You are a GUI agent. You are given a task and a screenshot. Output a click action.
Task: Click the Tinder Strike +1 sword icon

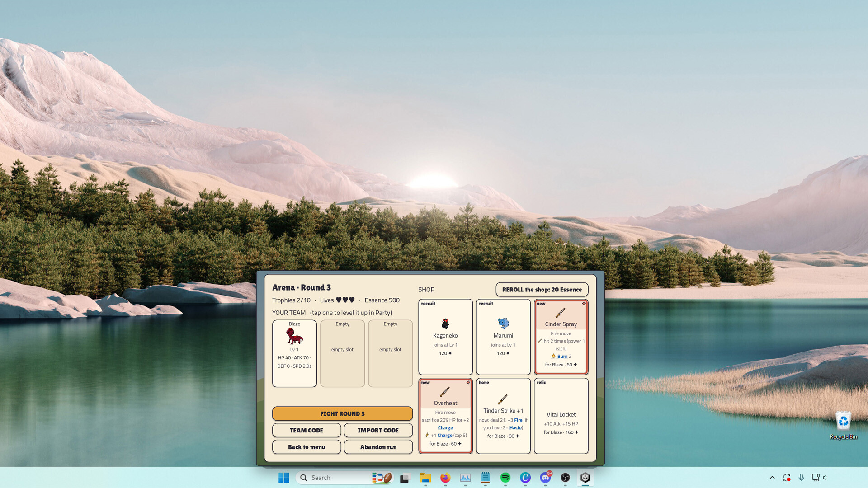[503, 399]
